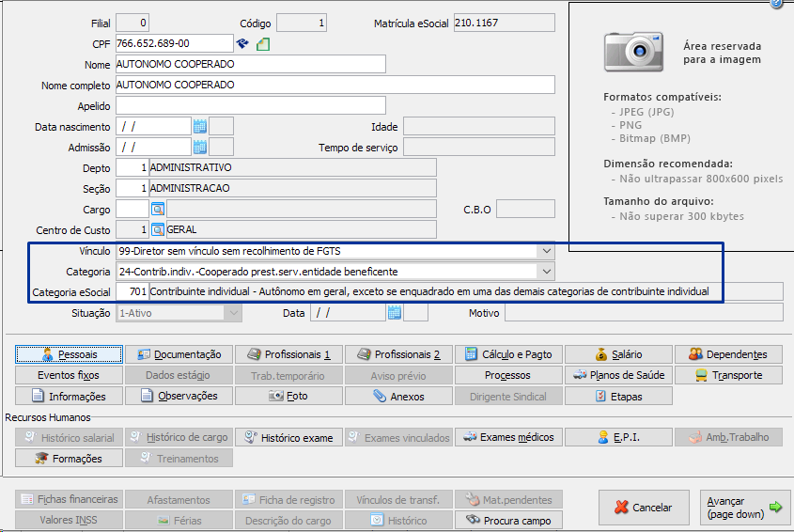Open Histórico exame
The image size is (794, 532).
[x=288, y=437]
